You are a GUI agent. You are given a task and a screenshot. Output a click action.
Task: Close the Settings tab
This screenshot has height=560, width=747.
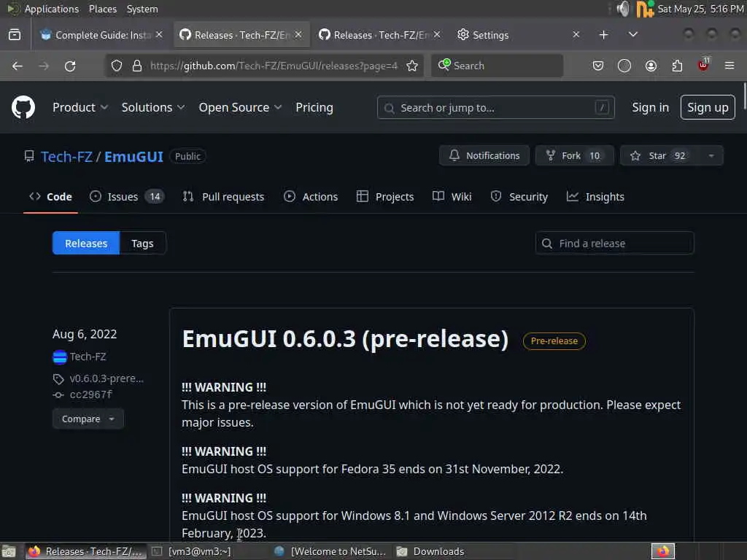(576, 35)
